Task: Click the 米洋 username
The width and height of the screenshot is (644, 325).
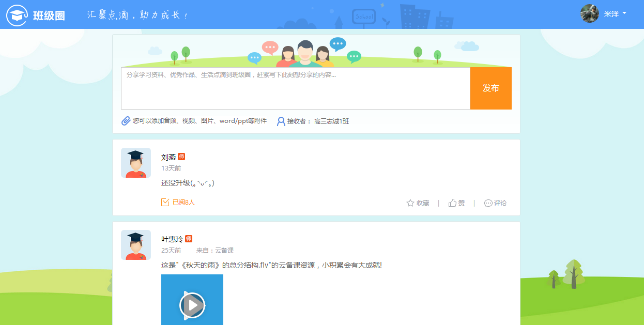Action: coord(611,14)
